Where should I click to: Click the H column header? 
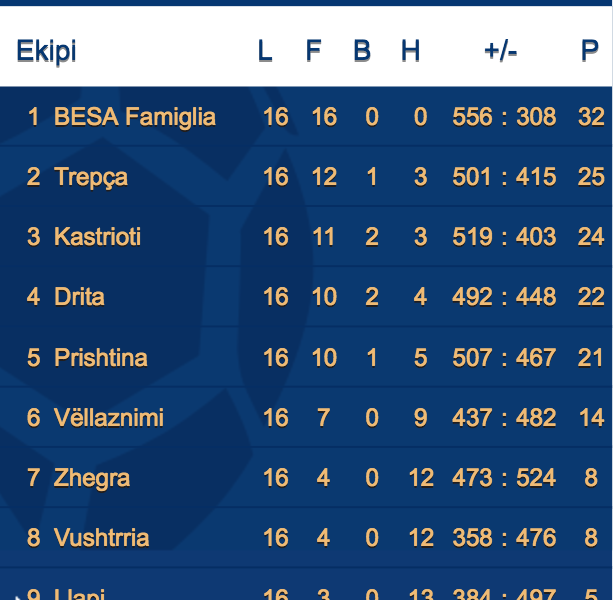coord(411,51)
